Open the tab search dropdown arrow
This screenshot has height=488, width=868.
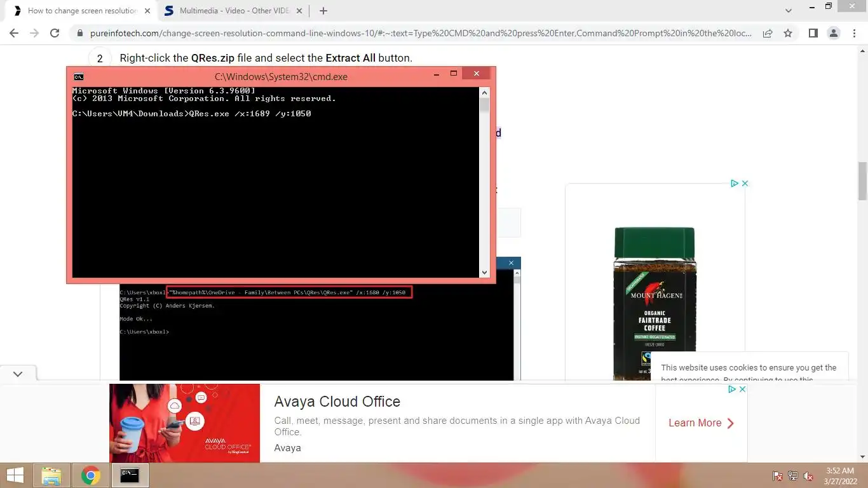(x=789, y=11)
